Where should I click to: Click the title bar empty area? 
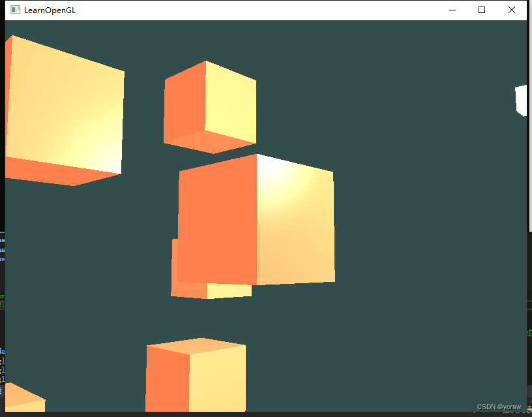(x=261, y=10)
